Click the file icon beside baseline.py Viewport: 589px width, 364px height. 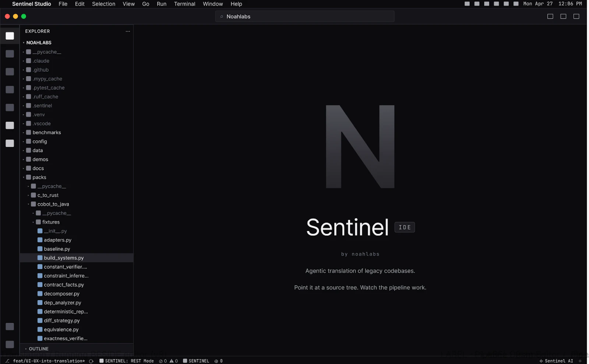click(40, 249)
